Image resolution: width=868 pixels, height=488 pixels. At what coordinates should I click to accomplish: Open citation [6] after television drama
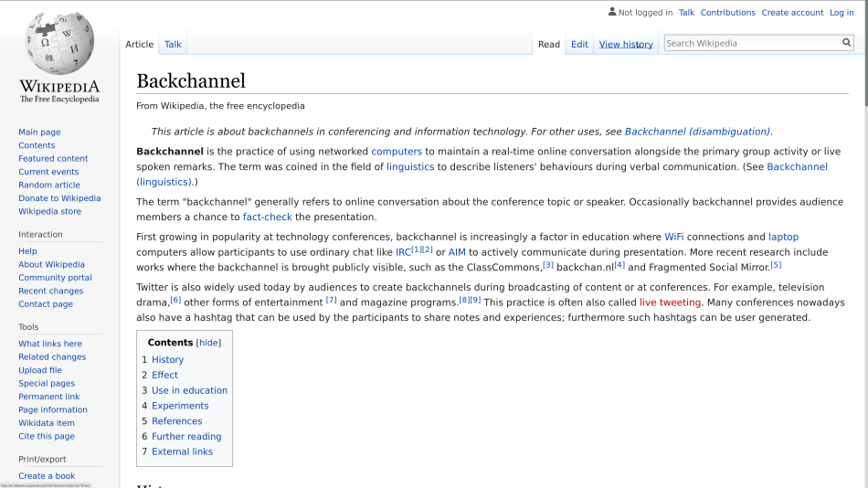coord(175,300)
